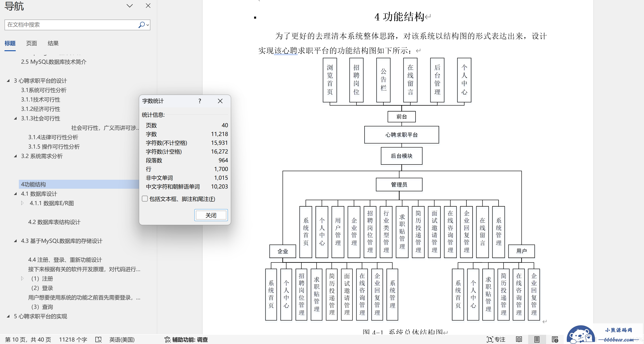The image size is (644, 344).
Task: Collapse the 3 心聘求职平台的设计 heading
Action: click(8, 81)
